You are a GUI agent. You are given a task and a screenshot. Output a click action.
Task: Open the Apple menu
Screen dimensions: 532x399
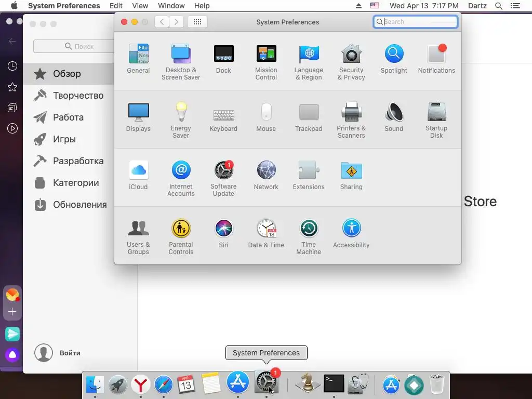pos(14,6)
